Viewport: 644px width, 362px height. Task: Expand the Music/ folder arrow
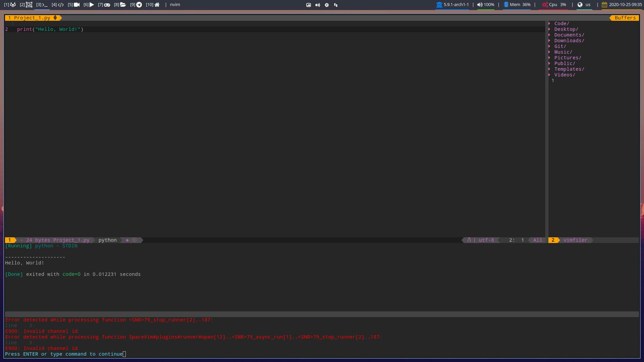pyautogui.click(x=549, y=52)
